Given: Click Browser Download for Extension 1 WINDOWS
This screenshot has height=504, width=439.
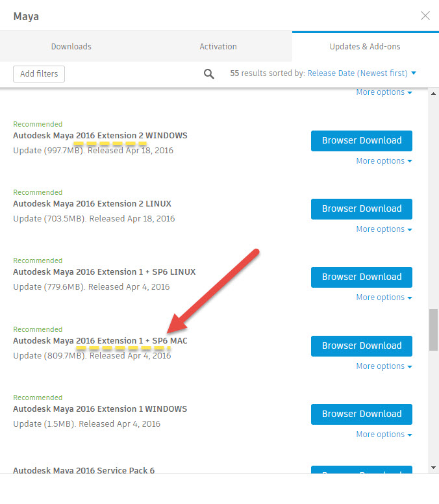Looking at the screenshot, I should [x=362, y=414].
